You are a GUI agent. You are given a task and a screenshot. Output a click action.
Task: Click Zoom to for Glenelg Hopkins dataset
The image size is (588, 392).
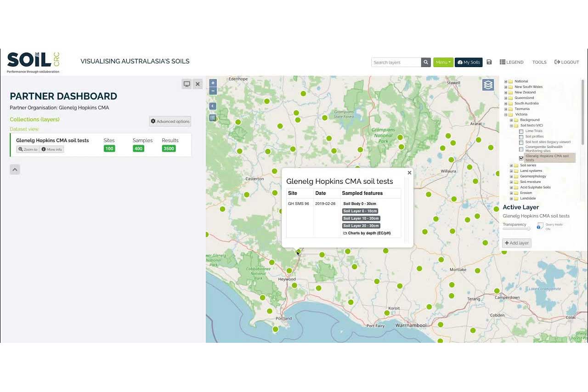coord(28,149)
